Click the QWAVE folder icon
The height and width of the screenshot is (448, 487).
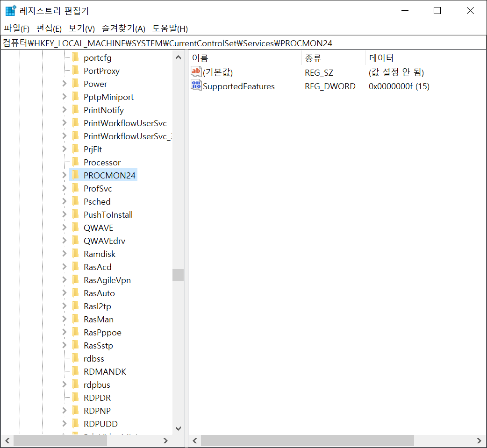tap(75, 227)
